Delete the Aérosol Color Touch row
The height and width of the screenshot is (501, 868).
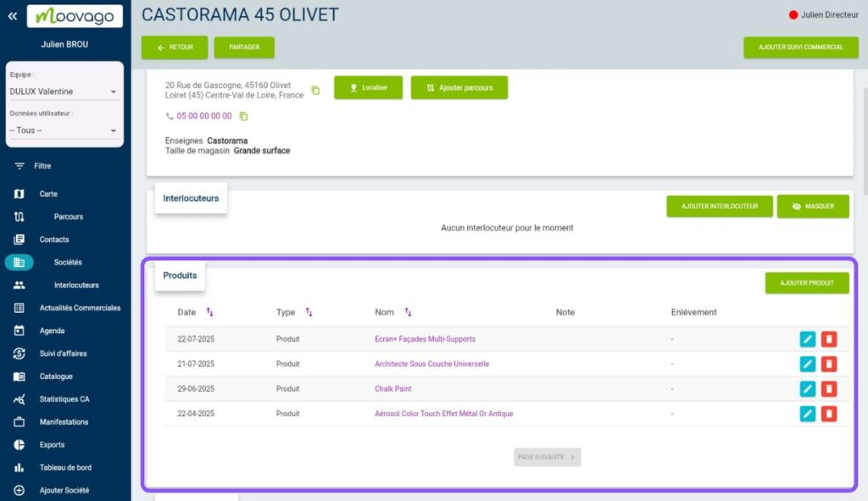pos(829,414)
